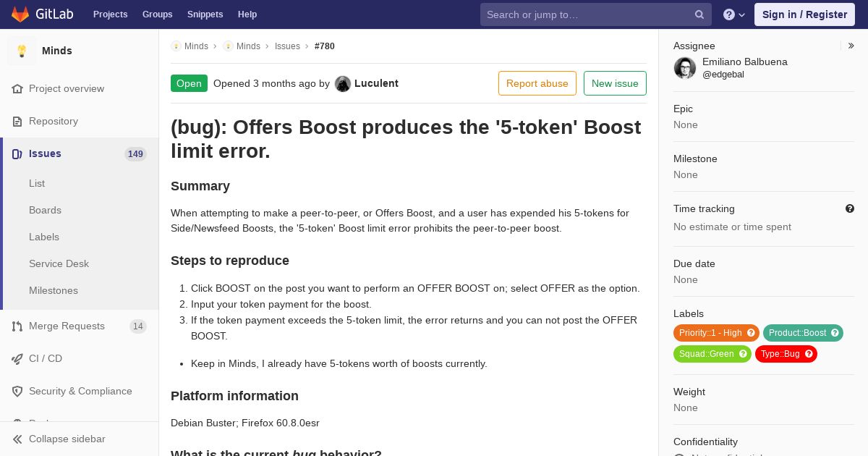Click first Minds breadcrumb link
This screenshot has height=456, width=868.
pyautogui.click(x=196, y=46)
